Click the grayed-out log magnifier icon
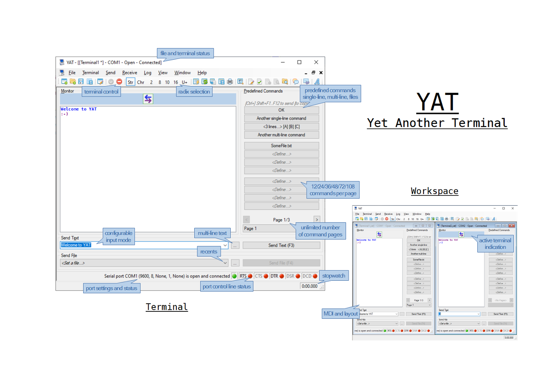Viewport: 555px width, 392px height. click(x=276, y=81)
